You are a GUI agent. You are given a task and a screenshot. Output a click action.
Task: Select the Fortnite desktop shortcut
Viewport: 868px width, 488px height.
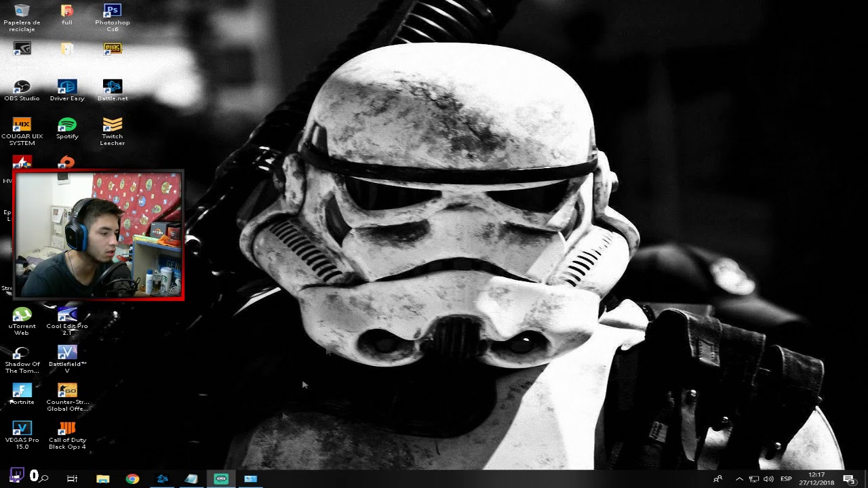(22, 394)
